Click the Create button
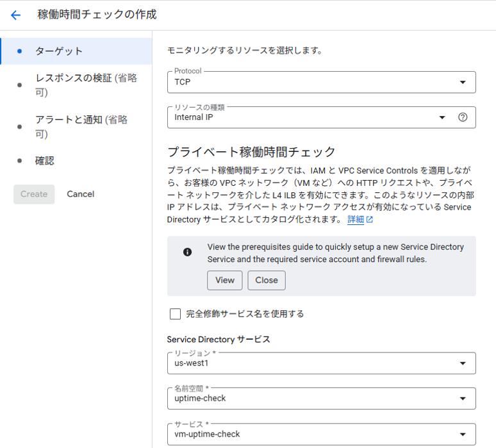The image size is (496, 448). click(x=34, y=194)
